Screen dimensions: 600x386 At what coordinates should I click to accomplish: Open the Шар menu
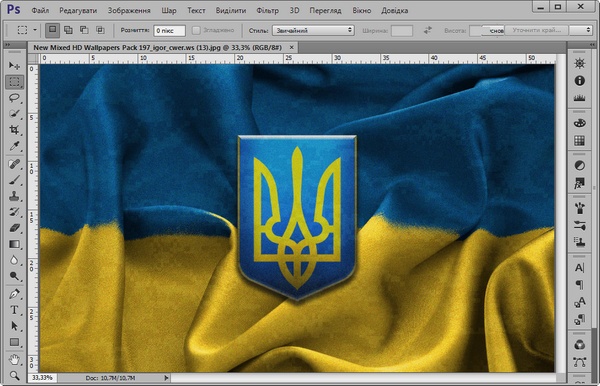pos(169,11)
